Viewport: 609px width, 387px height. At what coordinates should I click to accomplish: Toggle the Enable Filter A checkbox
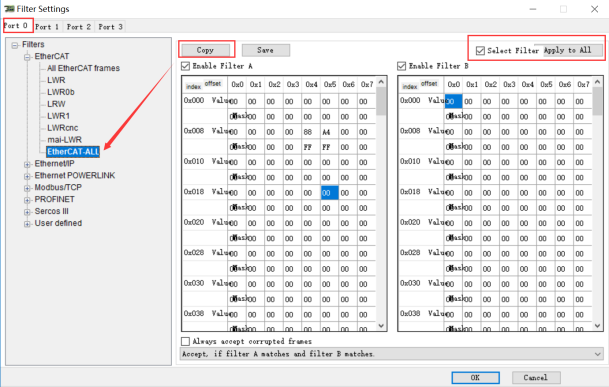coord(186,66)
